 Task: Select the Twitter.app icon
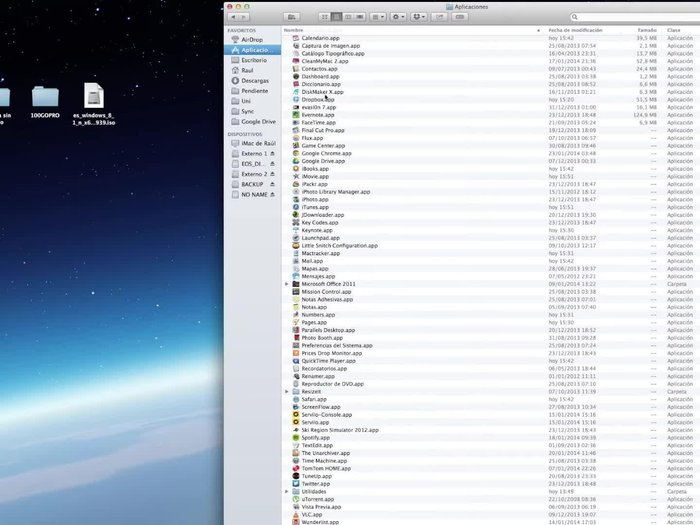coord(296,483)
